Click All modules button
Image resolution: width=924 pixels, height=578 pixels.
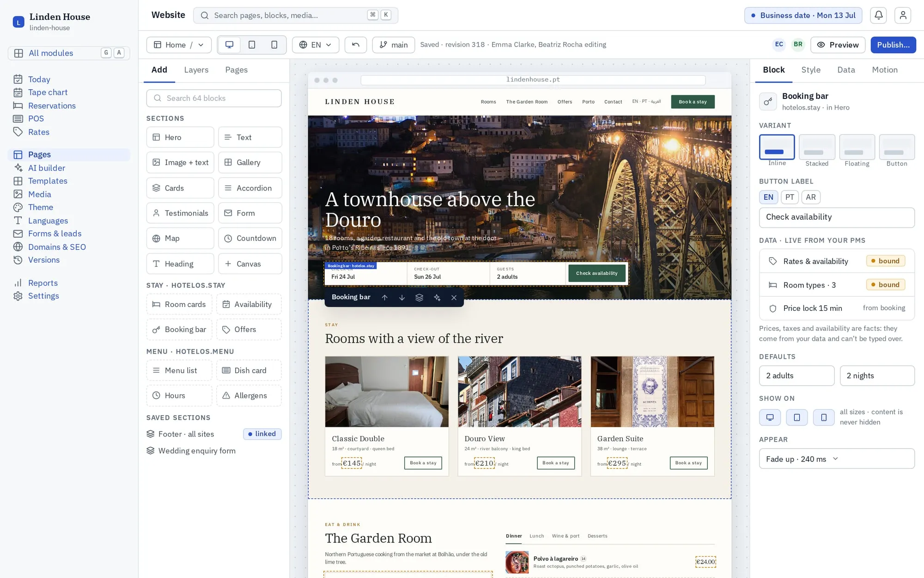click(x=69, y=53)
